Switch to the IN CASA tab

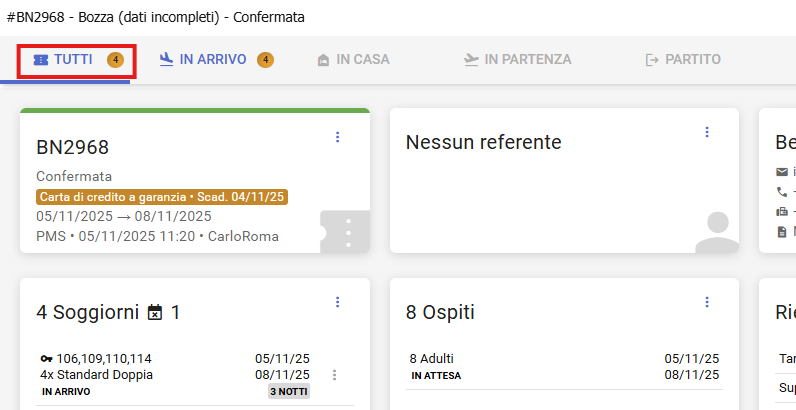pos(353,59)
